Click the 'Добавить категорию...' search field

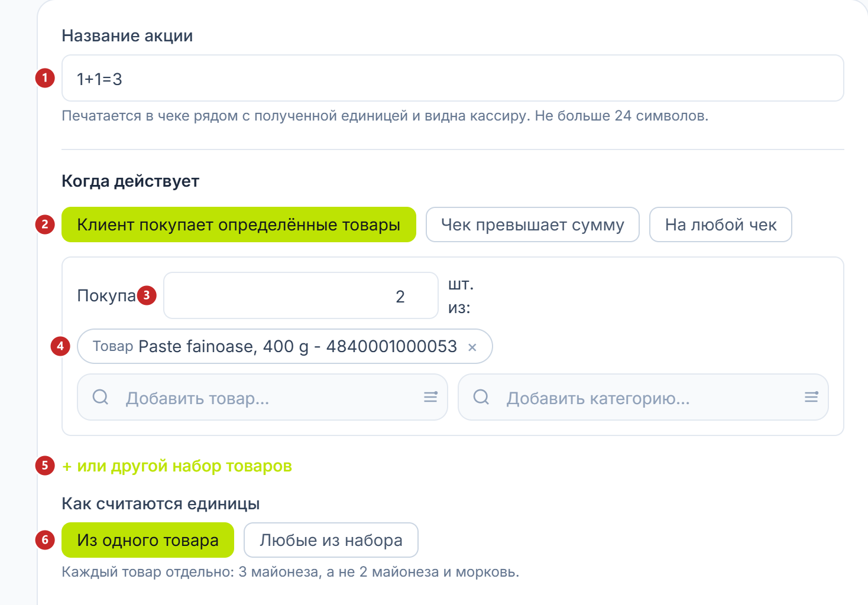[643, 397]
